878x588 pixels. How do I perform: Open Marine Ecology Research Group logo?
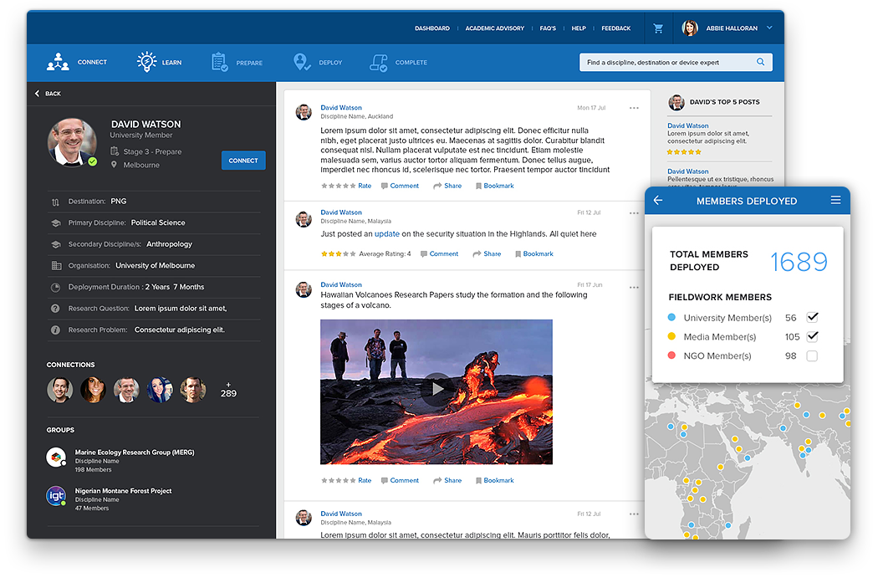point(56,457)
